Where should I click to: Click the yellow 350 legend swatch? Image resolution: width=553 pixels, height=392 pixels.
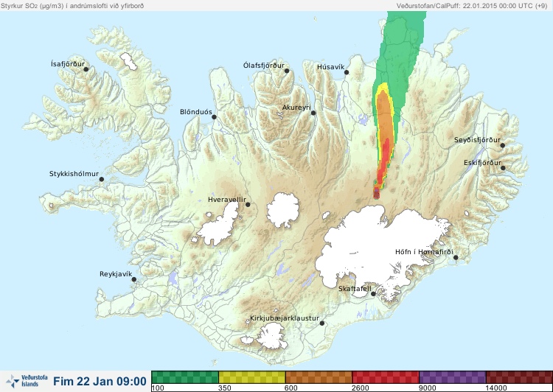pyautogui.click(x=252, y=377)
